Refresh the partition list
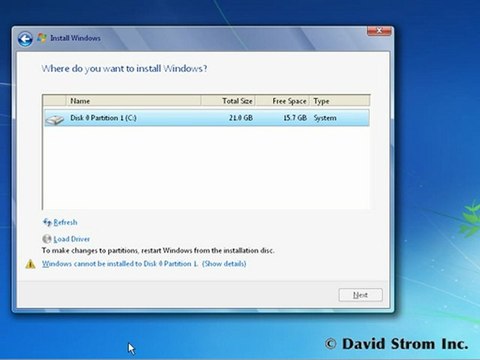The image size is (480, 360). coord(65,222)
